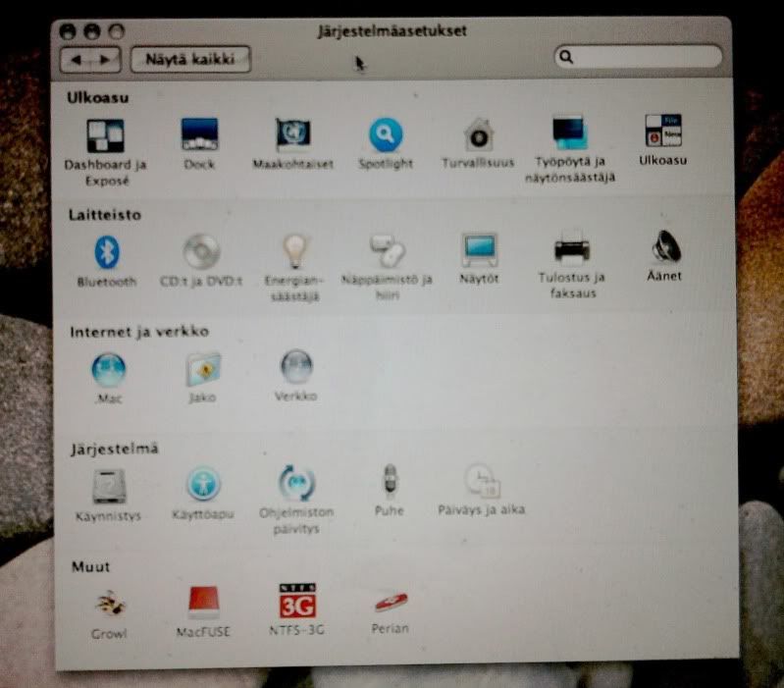Focus the search field in toolbar

(x=639, y=57)
